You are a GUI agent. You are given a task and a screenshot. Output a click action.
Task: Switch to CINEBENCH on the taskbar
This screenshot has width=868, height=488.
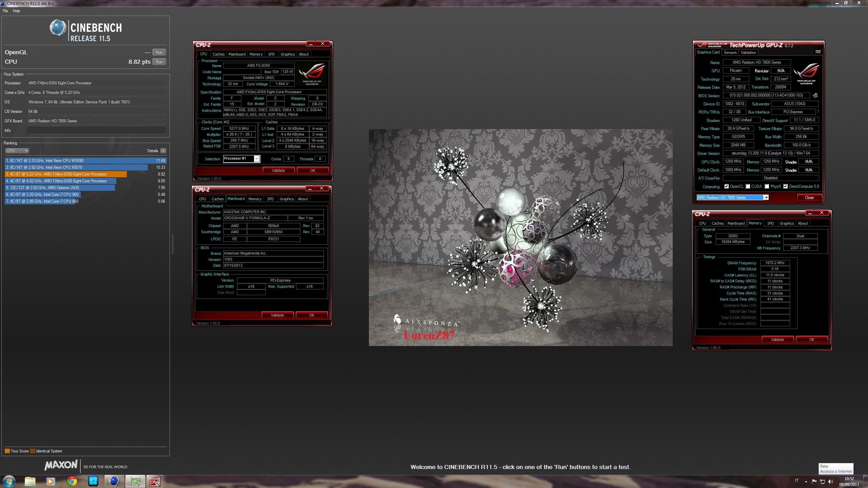click(x=114, y=481)
